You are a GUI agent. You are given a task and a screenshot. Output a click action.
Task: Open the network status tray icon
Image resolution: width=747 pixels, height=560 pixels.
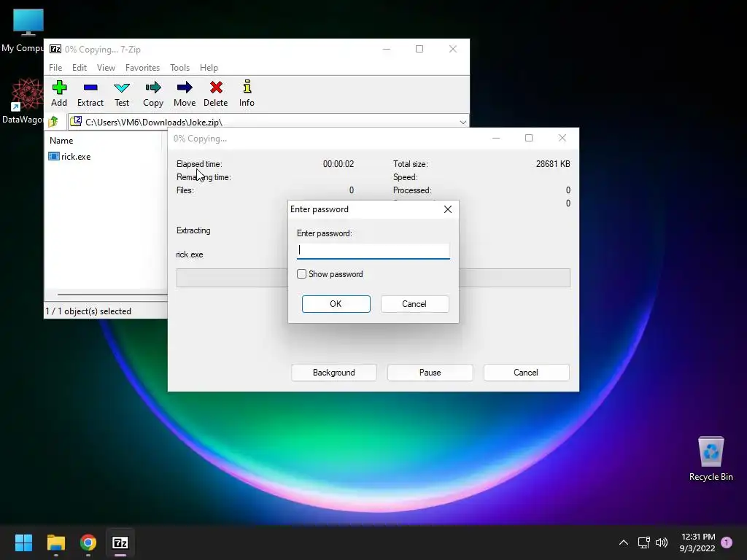click(x=643, y=542)
